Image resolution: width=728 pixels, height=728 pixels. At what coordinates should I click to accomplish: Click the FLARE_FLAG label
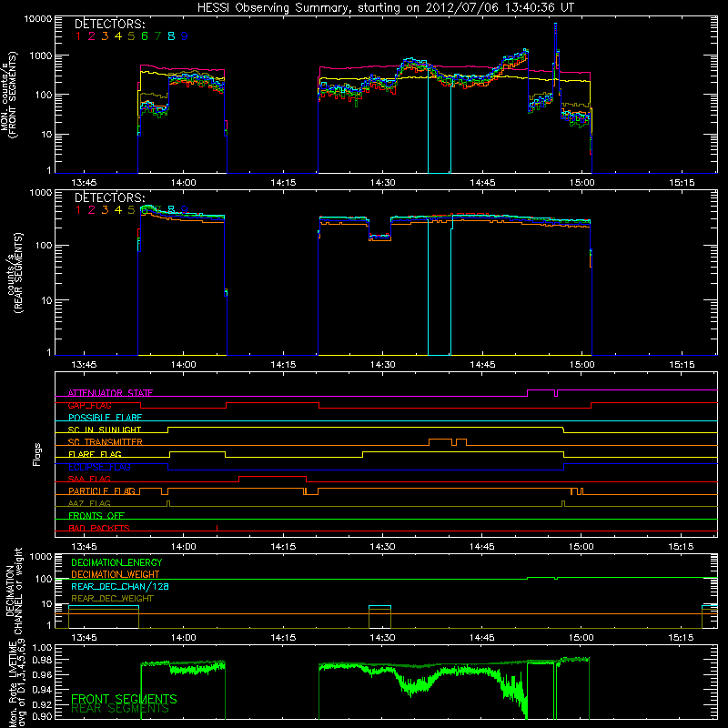coord(95,454)
